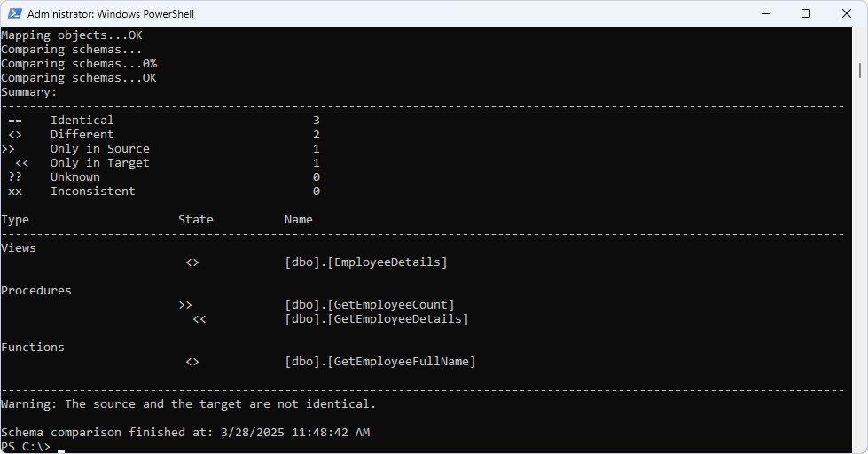Click the 'Identical' summary label
This screenshot has width=868, height=454.
click(82, 120)
